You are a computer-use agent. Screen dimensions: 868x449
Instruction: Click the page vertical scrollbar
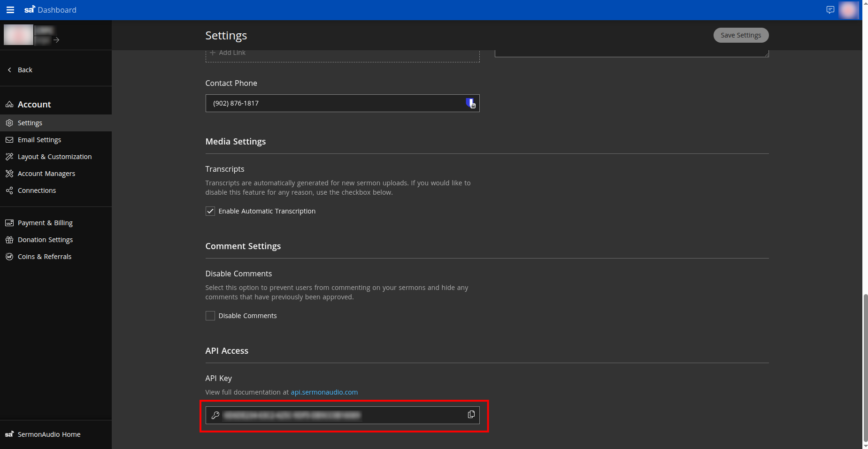(865, 368)
